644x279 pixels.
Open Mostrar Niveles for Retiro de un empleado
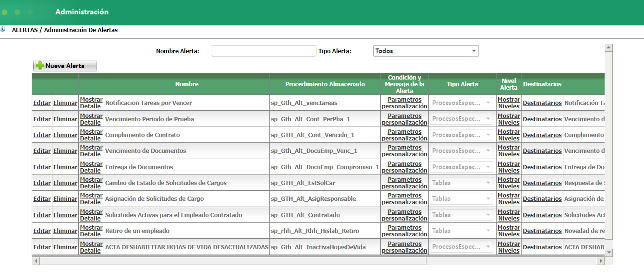point(509,231)
